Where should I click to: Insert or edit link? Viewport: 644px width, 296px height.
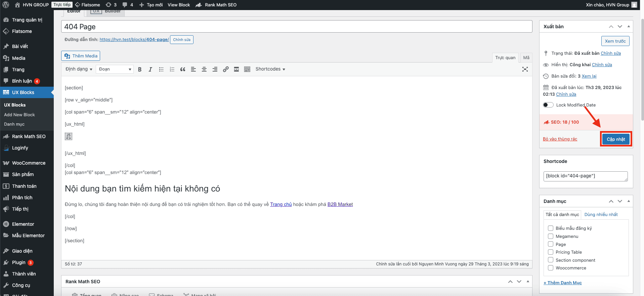point(226,69)
